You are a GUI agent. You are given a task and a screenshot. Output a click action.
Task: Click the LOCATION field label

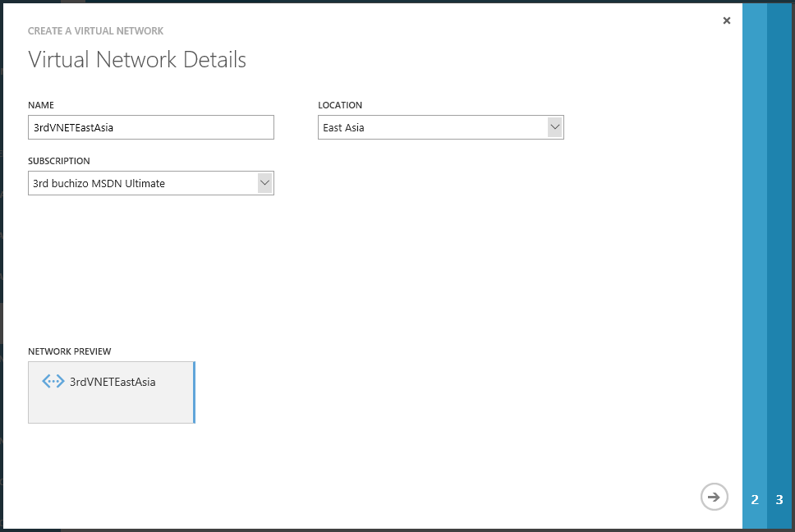click(x=340, y=105)
